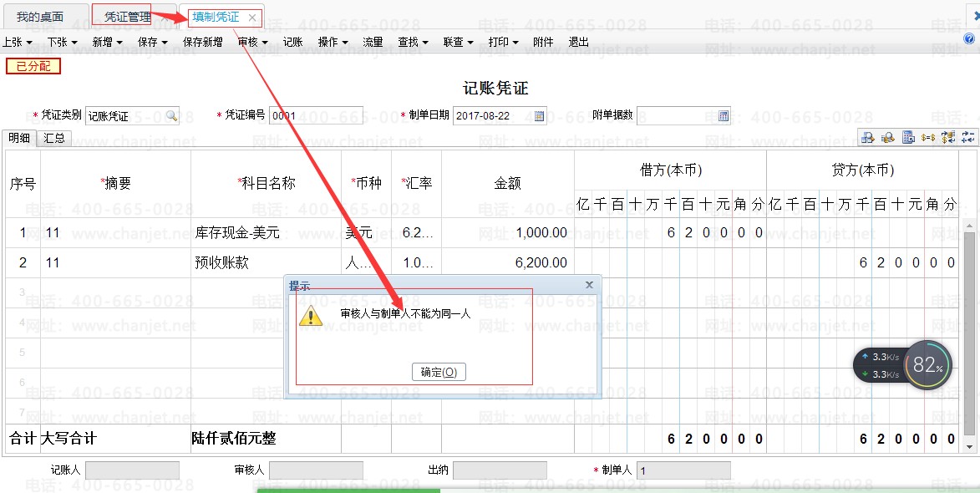Click scrollbar up arrow of voucher grid
980x493 pixels.
[969, 226]
